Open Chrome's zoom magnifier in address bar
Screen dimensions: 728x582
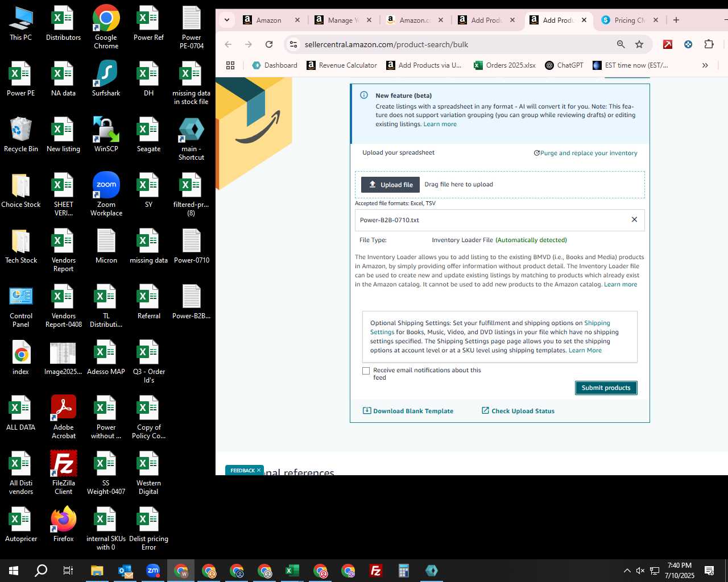tap(621, 44)
